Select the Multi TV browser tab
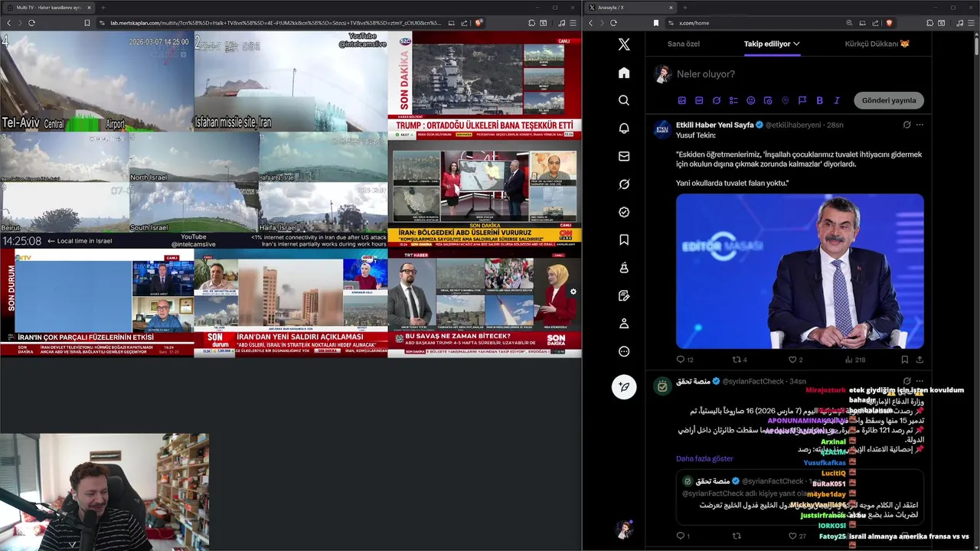 click(x=47, y=7)
